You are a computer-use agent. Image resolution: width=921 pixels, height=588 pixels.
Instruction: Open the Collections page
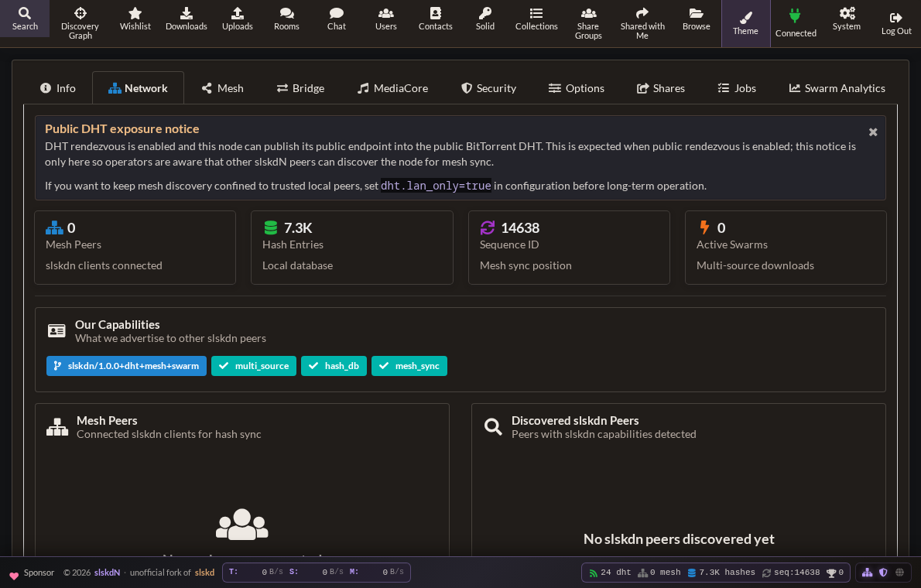tap(536, 19)
